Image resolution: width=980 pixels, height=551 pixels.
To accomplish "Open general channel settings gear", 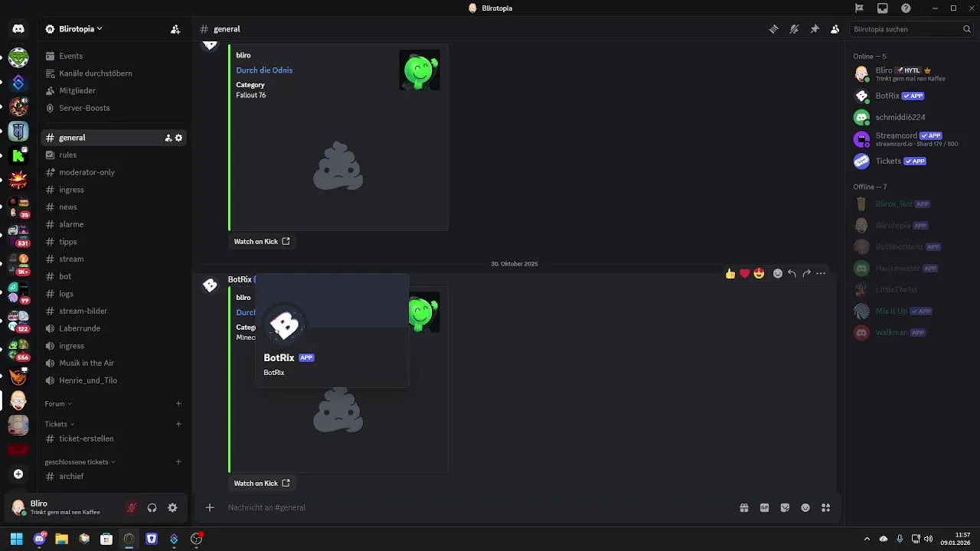I will coord(179,138).
